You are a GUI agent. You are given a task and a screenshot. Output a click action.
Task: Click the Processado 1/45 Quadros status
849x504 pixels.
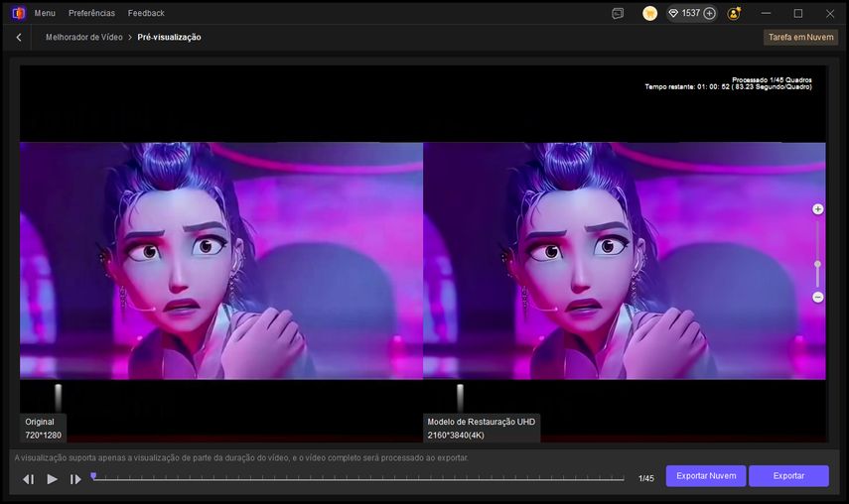click(773, 80)
